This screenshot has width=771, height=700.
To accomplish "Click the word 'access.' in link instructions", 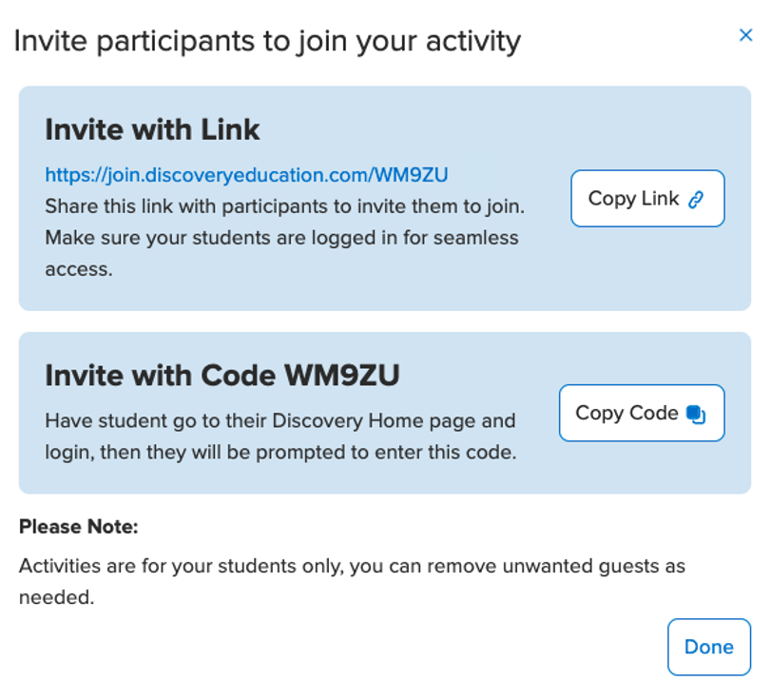I will point(79,269).
